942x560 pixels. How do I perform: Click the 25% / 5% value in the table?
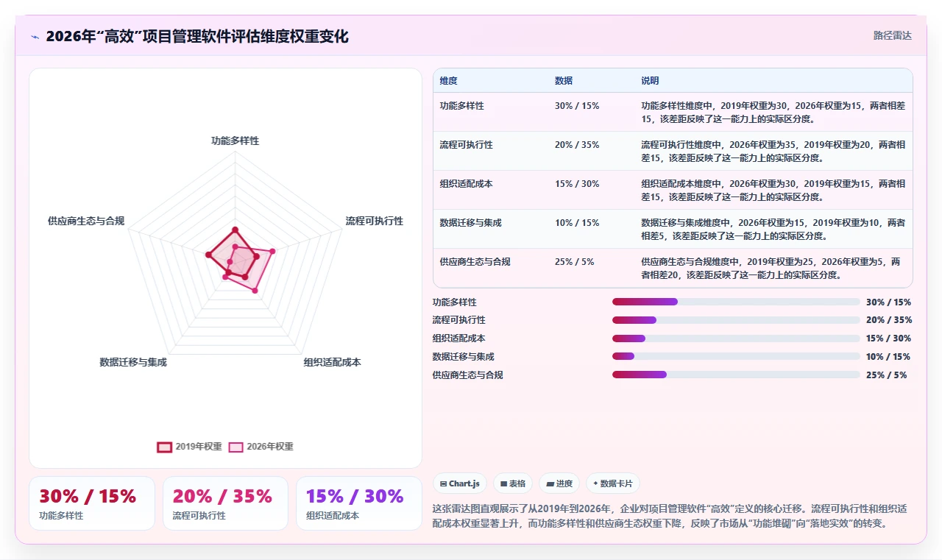(574, 262)
